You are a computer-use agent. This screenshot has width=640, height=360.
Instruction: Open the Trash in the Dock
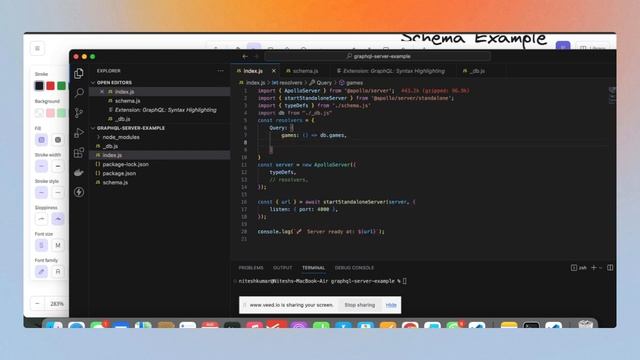coord(585,324)
